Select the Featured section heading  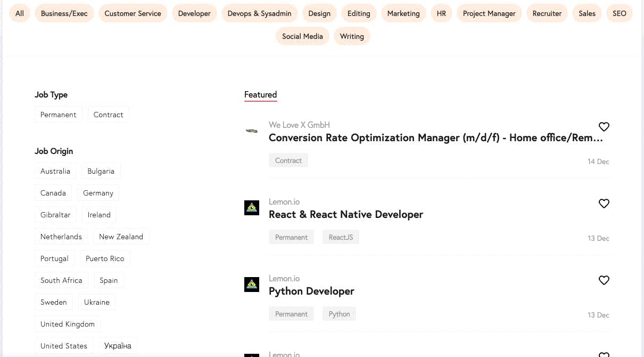260,95
